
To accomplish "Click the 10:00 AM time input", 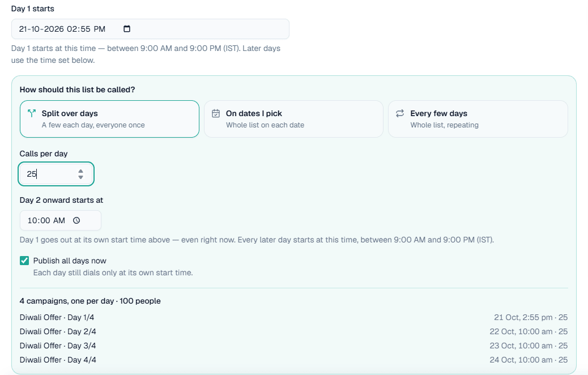I will [x=61, y=220].
